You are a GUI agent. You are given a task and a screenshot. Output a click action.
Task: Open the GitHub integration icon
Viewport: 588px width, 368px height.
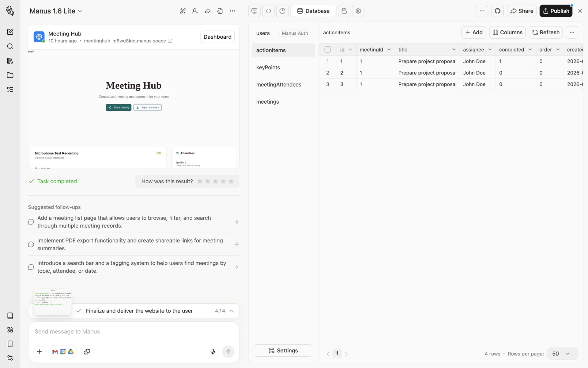(497, 11)
